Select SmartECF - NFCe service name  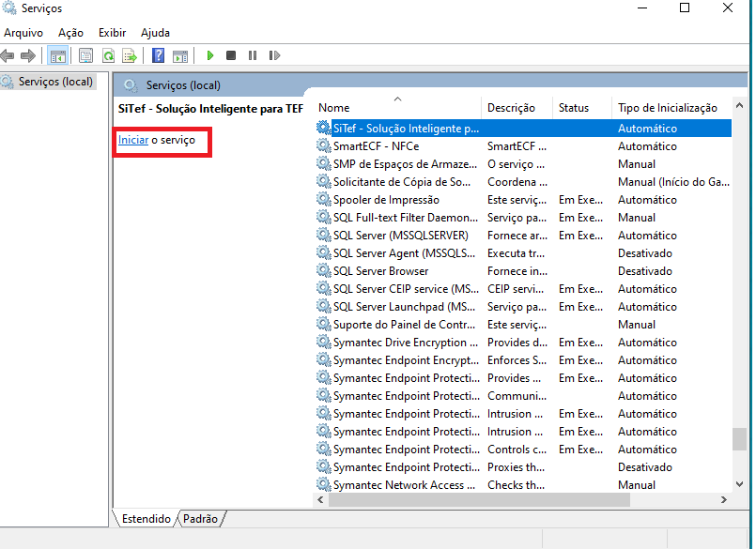376,146
